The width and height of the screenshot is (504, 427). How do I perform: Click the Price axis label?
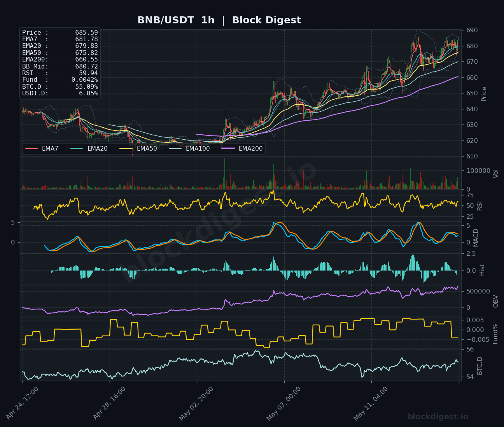484,94
